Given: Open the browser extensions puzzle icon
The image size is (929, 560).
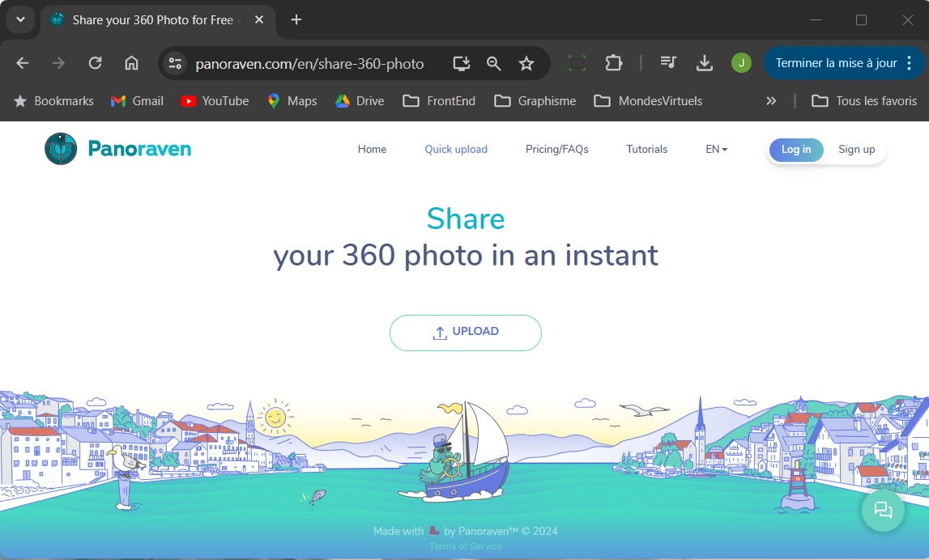Looking at the screenshot, I should coord(614,63).
